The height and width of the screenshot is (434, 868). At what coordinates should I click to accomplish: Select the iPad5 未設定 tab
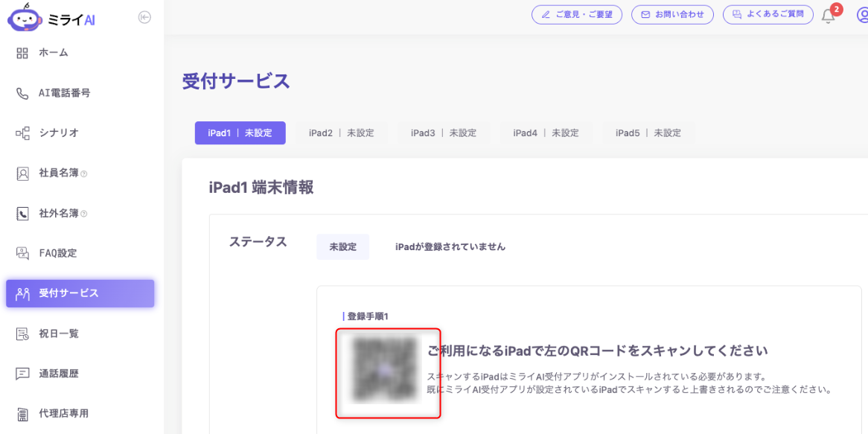tap(648, 133)
